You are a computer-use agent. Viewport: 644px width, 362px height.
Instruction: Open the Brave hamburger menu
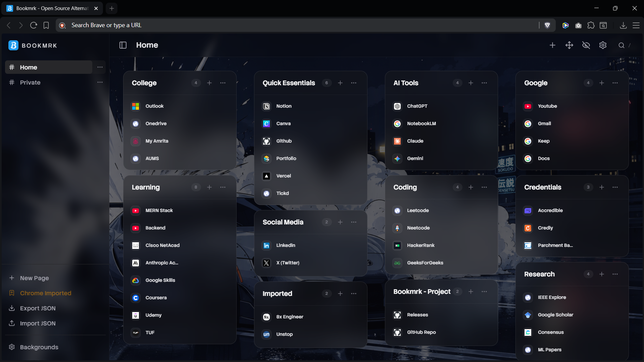click(x=636, y=25)
